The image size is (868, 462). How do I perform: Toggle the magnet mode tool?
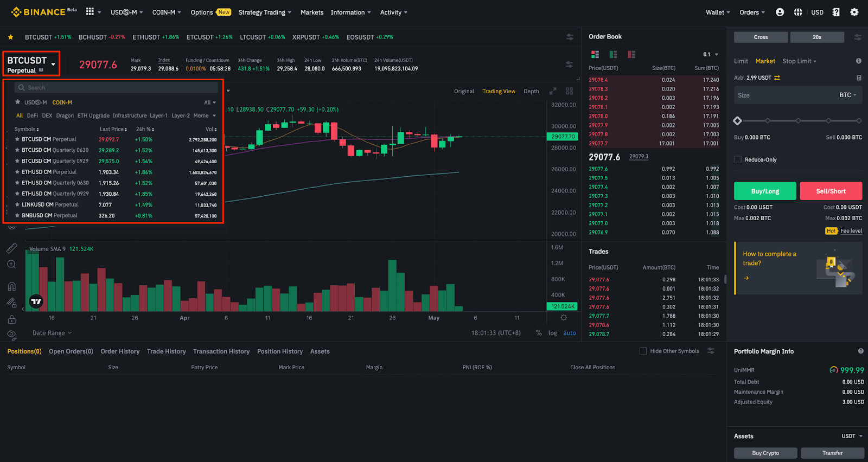tap(11, 286)
